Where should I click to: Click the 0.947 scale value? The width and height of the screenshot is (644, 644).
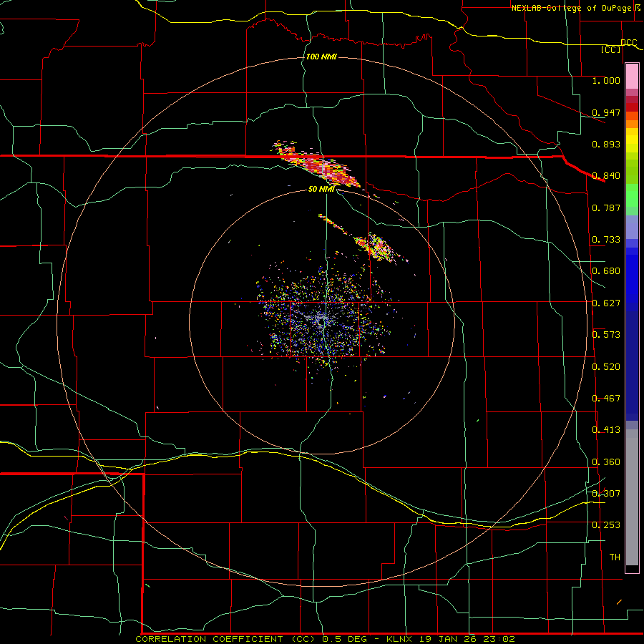point(606,112)
